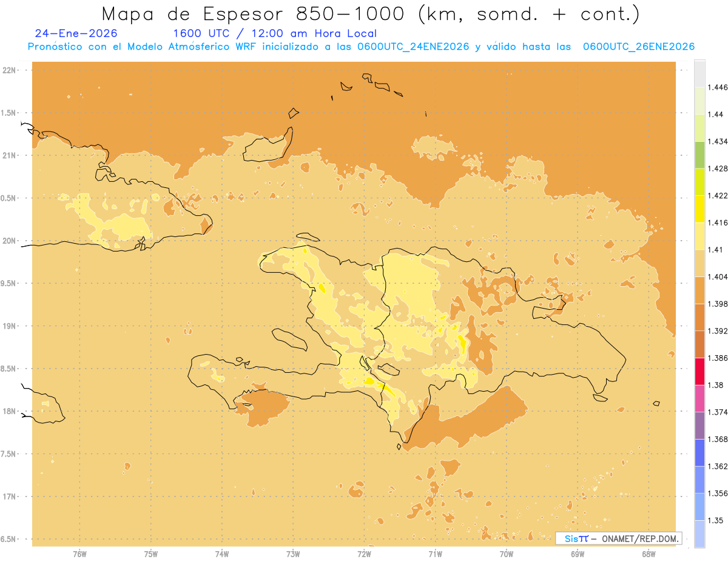Click the legend value '1.398'
The image size is (728, 562).
(x=718, y=304)
